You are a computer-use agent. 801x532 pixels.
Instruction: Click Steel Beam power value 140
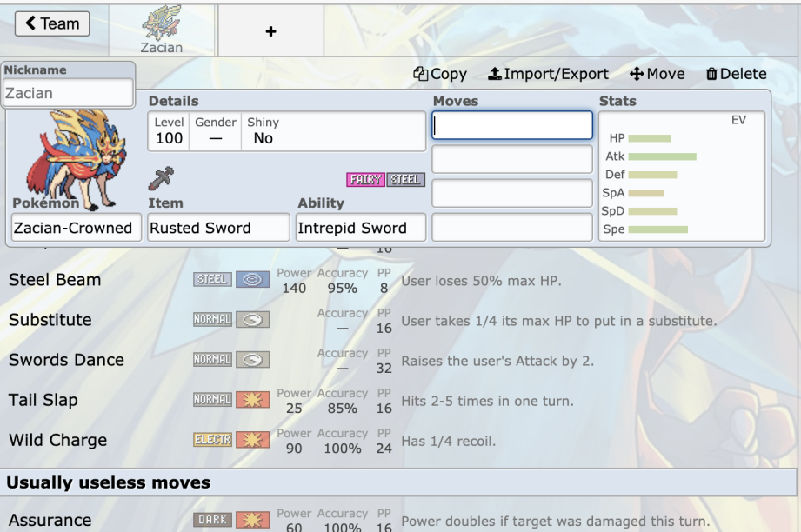click(x=294, y=289)
